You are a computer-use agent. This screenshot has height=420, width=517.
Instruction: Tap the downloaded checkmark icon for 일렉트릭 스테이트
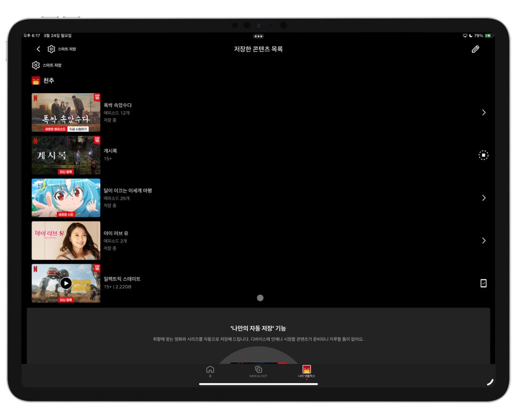click(483, 283)
